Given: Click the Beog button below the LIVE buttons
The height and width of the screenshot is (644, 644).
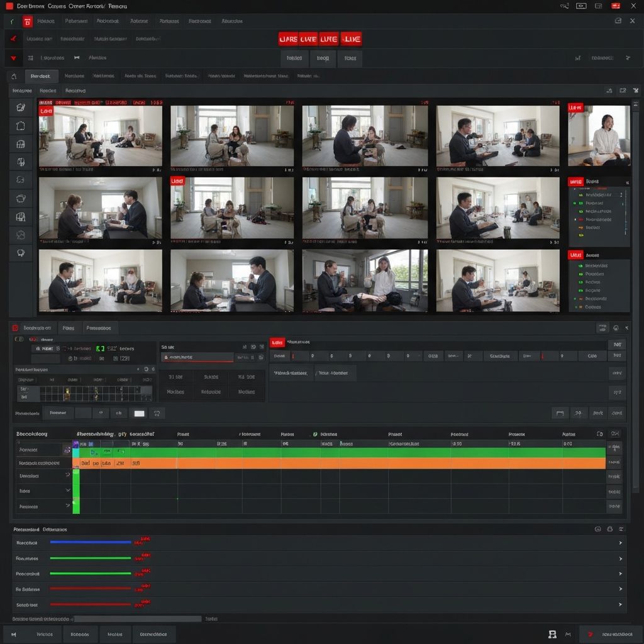Looking at the screenshot, I should click(x=323, y=58).
